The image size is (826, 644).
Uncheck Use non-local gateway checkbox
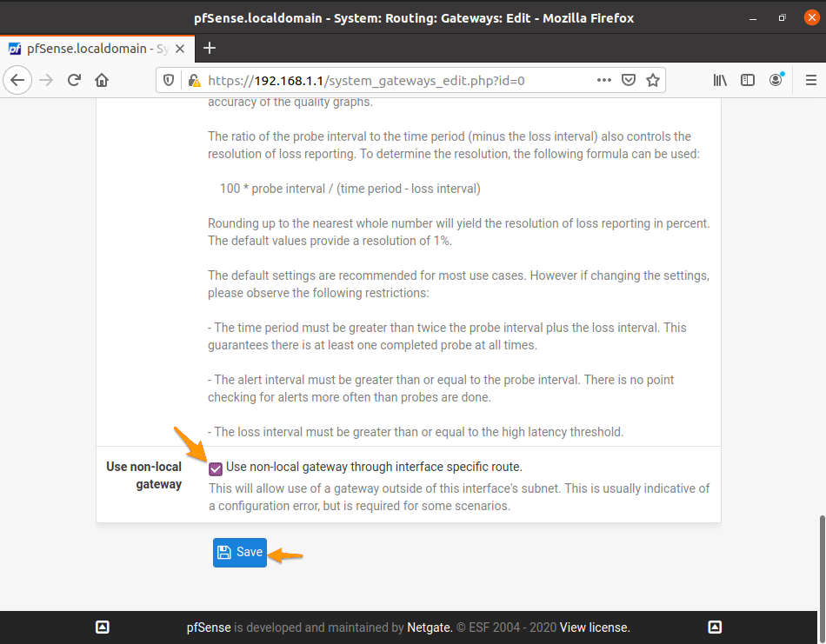(216, 468)
